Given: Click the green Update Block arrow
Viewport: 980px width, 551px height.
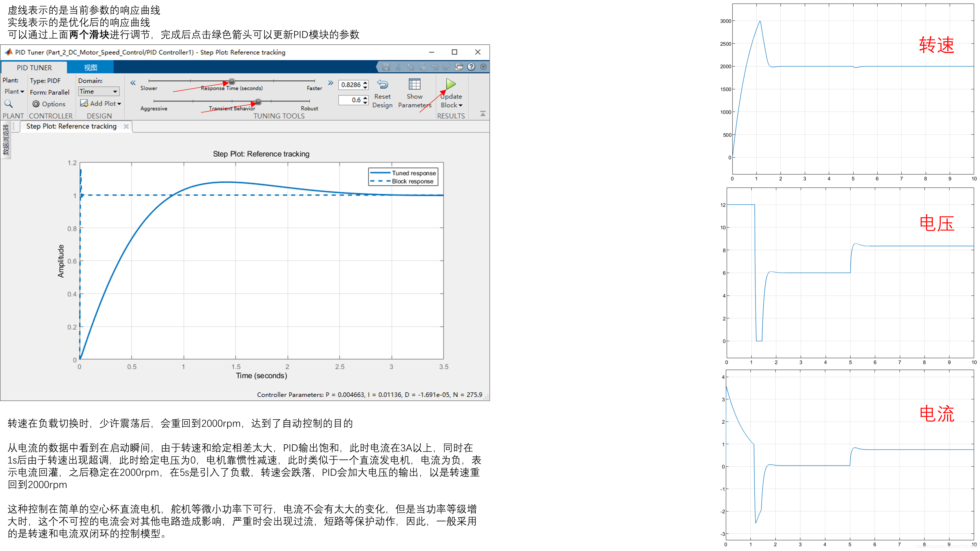Looking at the screenshot, I should [x=451, y=84].
